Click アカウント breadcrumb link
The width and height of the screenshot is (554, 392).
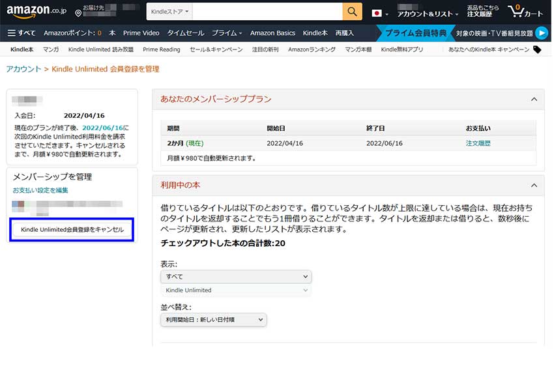pos(23,69)
